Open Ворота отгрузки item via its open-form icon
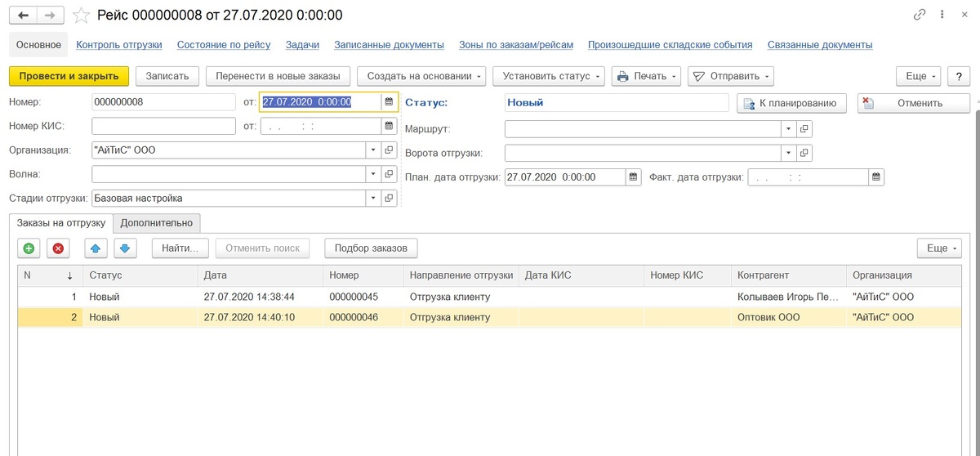980x456 pixels. (x=804, y=153)
